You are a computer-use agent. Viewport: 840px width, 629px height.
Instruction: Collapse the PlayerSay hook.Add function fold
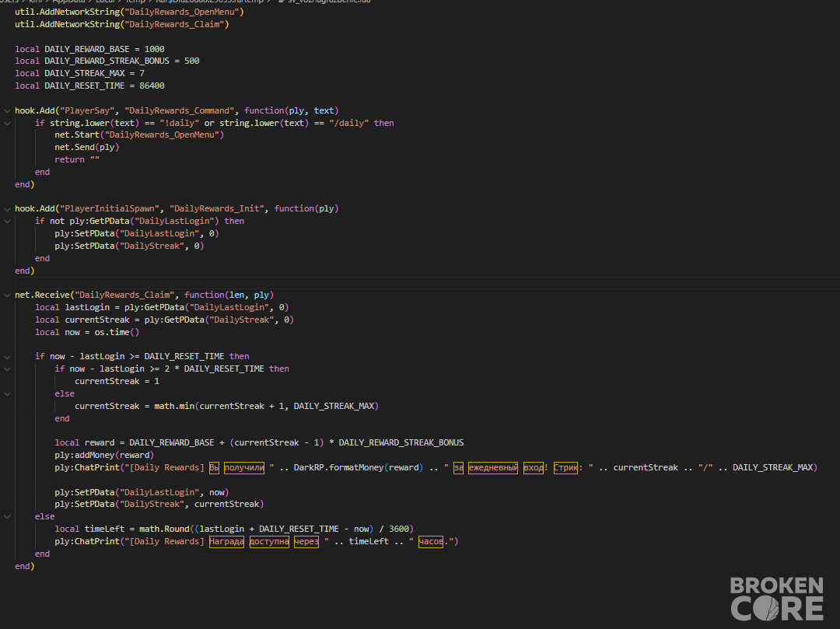coord(7,111)
